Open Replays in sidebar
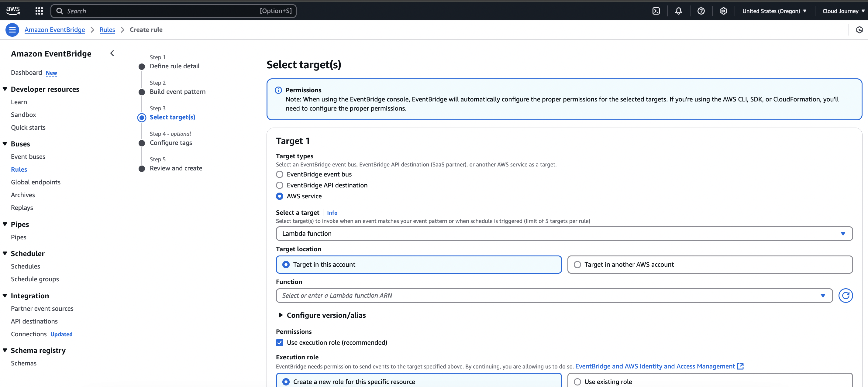 pos(22,208)
